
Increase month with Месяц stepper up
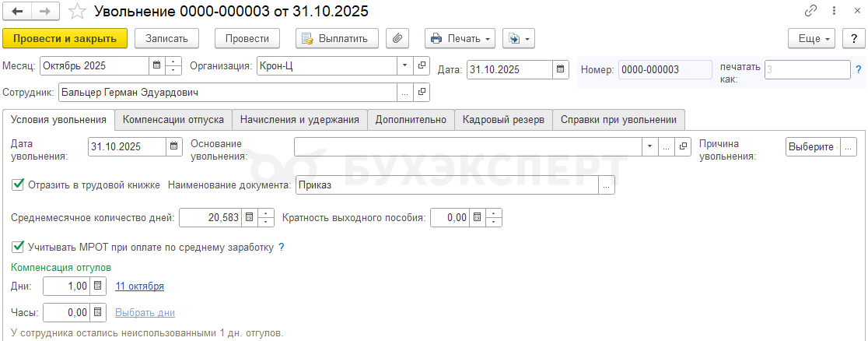click(x=173, y=62)
